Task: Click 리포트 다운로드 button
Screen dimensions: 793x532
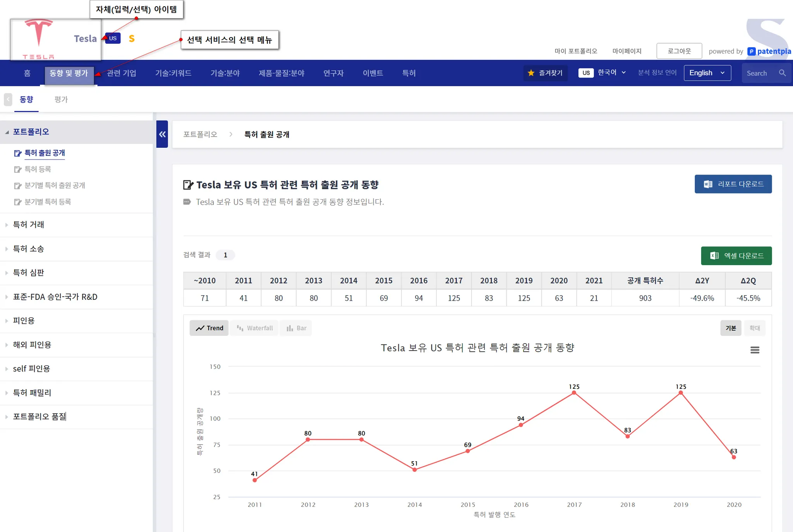Action: pos(733,184)
